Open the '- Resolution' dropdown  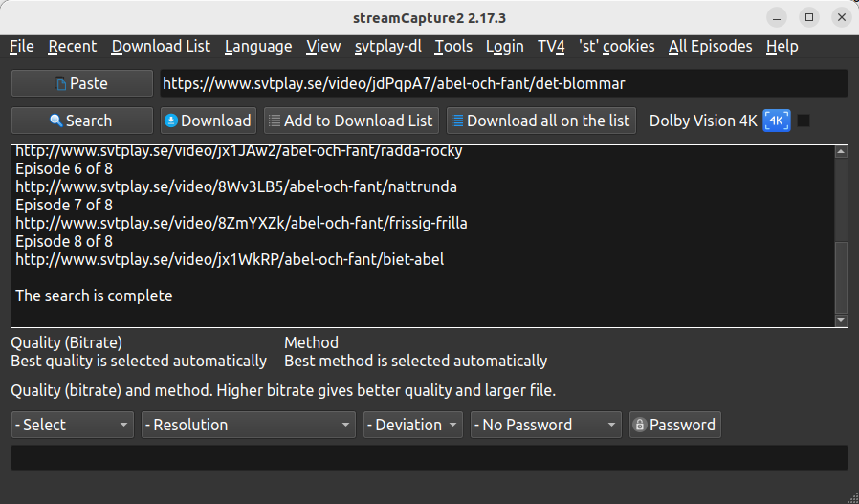pyautogui.click(x=248, y=425)
